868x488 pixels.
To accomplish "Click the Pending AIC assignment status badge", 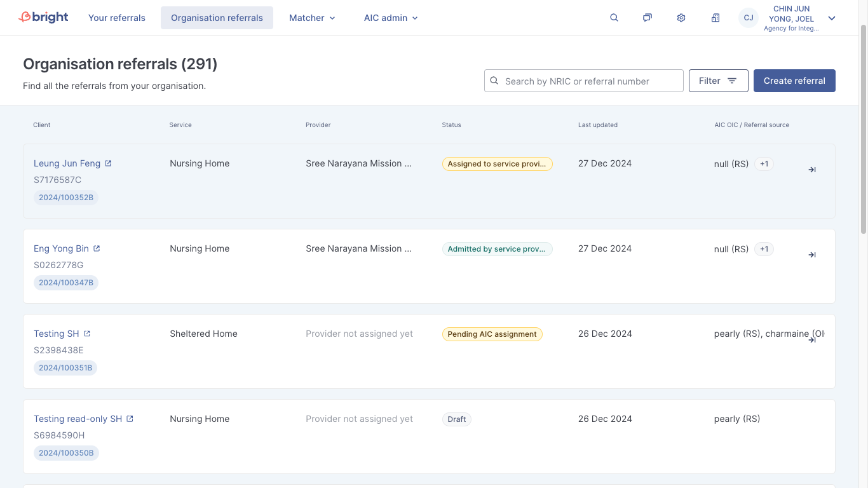I will point(492,334).
